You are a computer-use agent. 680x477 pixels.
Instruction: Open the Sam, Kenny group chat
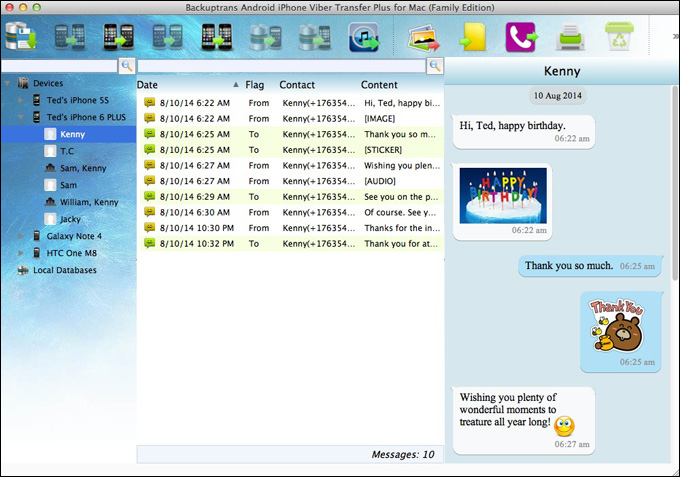coord(83,168)
